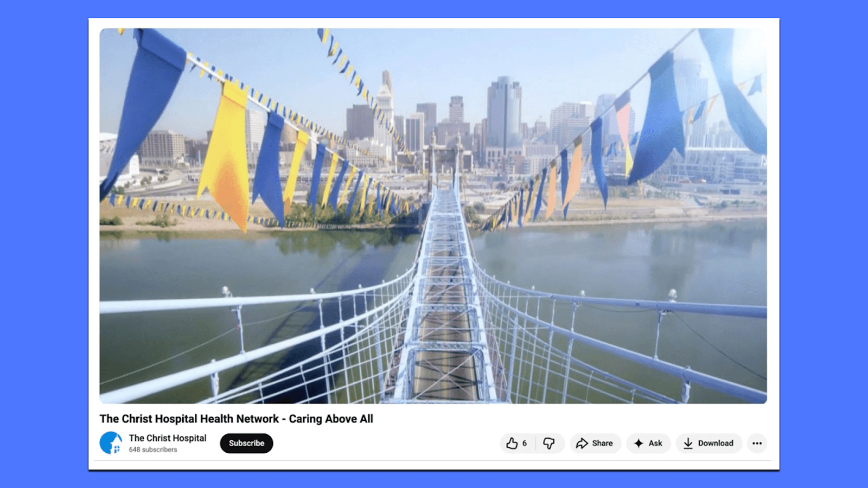Share the video
Image resolution: width=868 pixels, height=488 pixels.
[x=595, y=443]
